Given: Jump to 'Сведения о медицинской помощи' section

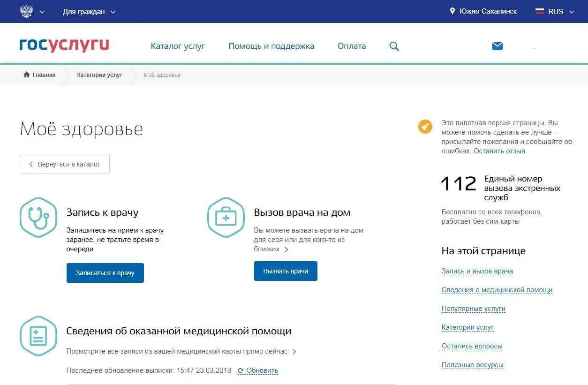Looking at the screenshot, I should pos(497,290).
